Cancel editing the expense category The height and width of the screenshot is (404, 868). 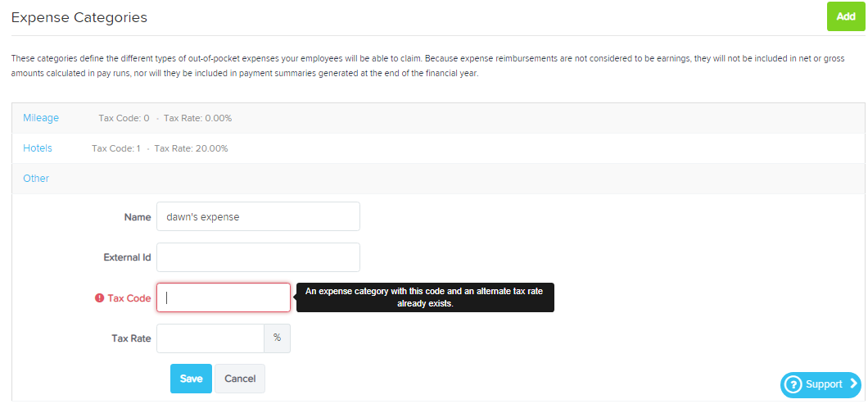pyautogui.click(x=240, y=379)
